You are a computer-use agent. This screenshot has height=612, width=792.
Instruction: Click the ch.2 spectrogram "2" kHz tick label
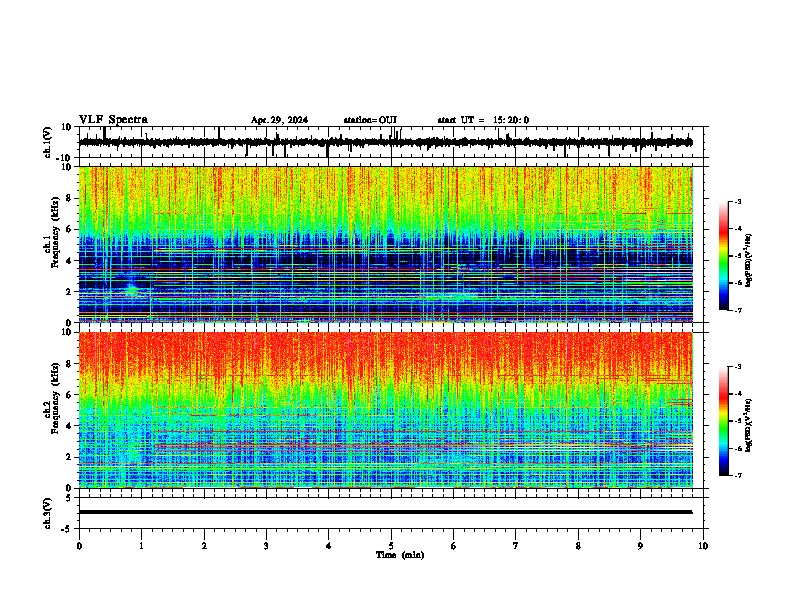pos(69,457)
